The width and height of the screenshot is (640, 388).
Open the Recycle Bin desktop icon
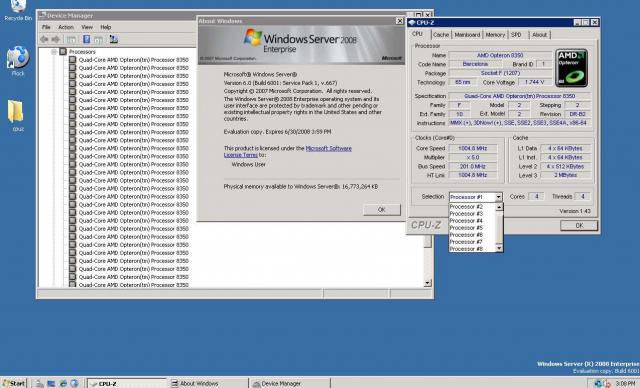point(18,11)
